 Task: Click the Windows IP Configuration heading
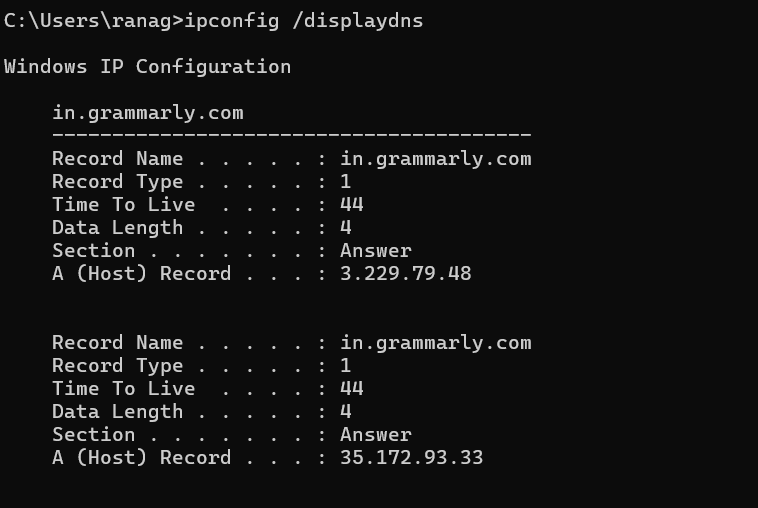pos(147,67)
